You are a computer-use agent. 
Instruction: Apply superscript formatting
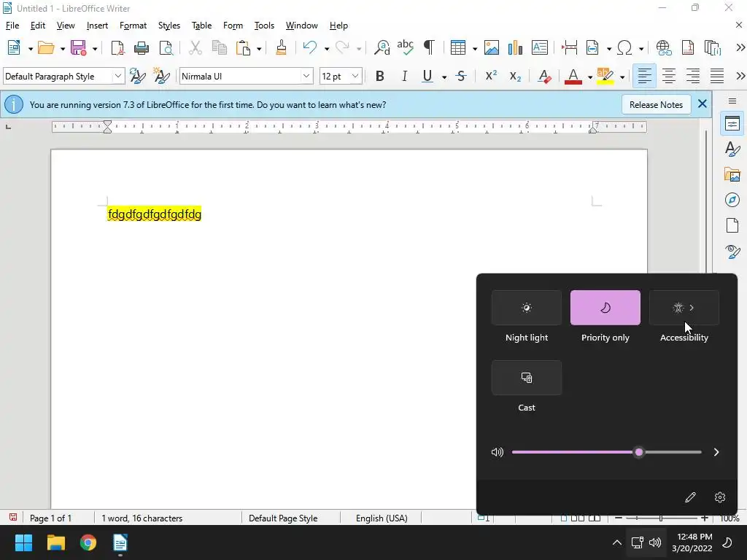tap(491, 76)
